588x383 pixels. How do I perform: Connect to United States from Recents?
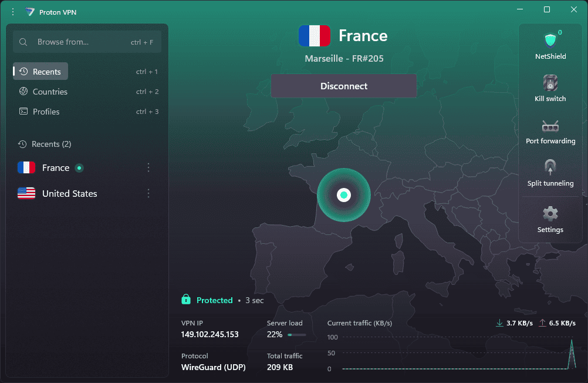click(69, 194)
